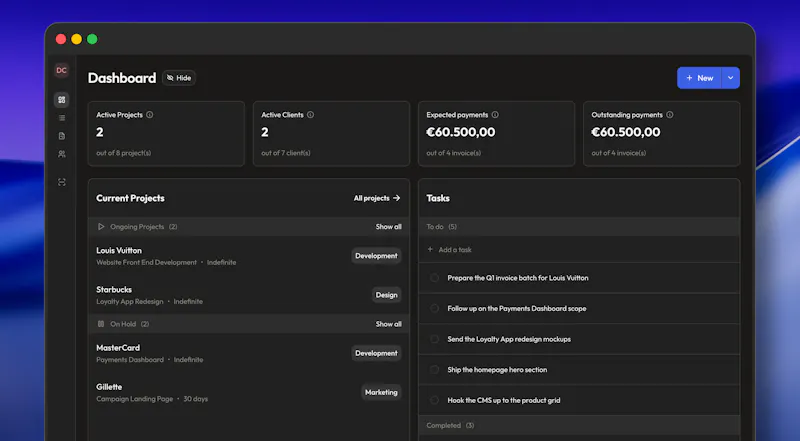
Task: Click the Outstanding payments amount €60.500,00
Action: (626, 132)
